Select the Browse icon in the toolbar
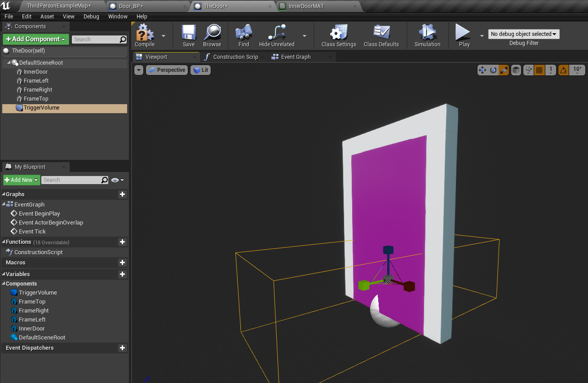 [212, 35]
